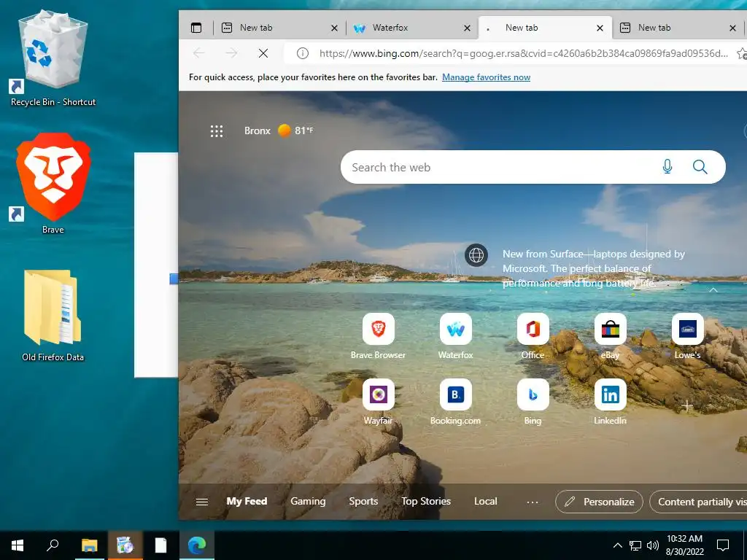Select the Gaming feed section
The height and width of the screenshot is (560, 747).
309,502
